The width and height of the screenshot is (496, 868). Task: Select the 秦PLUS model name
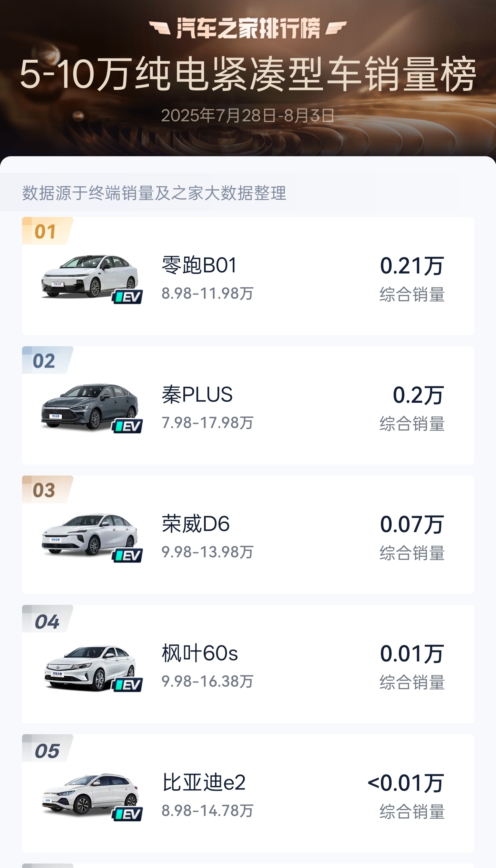pyautogui.click(x=197, y=395)
